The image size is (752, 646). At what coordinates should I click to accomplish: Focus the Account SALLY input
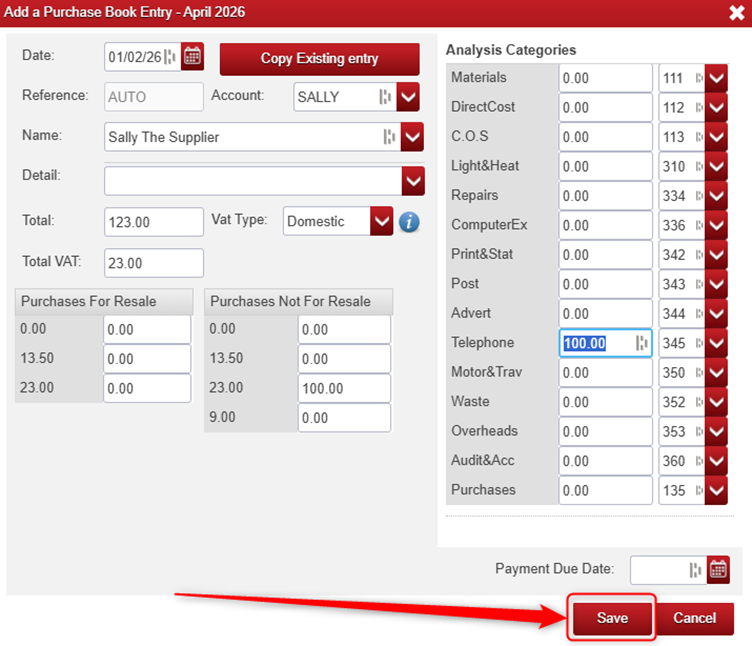coord(345,97)
